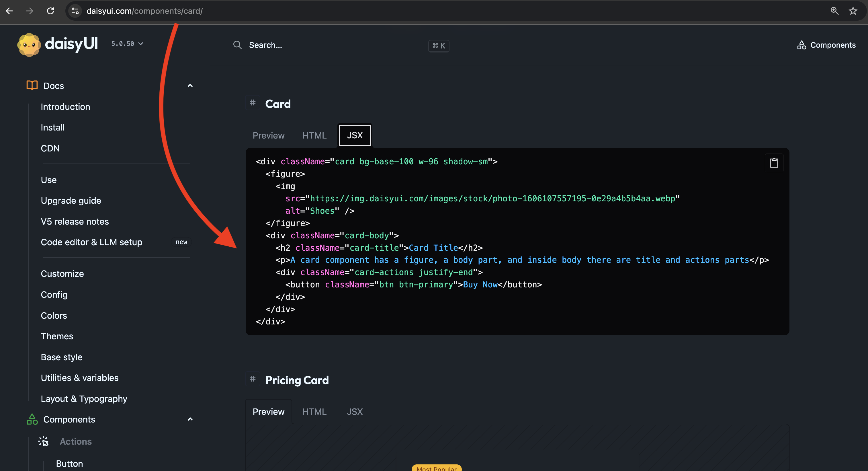Open the Use docs page
The image size is (868, 471).
coord(48,180)
